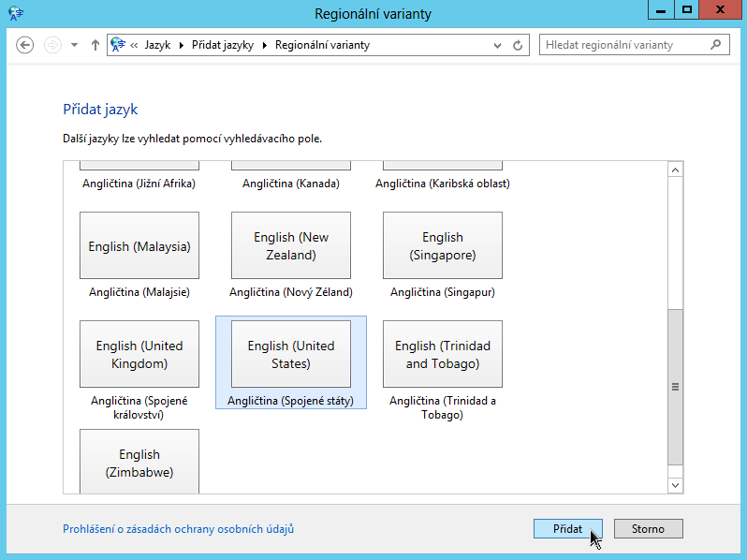
Task: Expand the arrow after Jazyk breadcrumb
Action: pyautogui.click(x=181, y=45)
